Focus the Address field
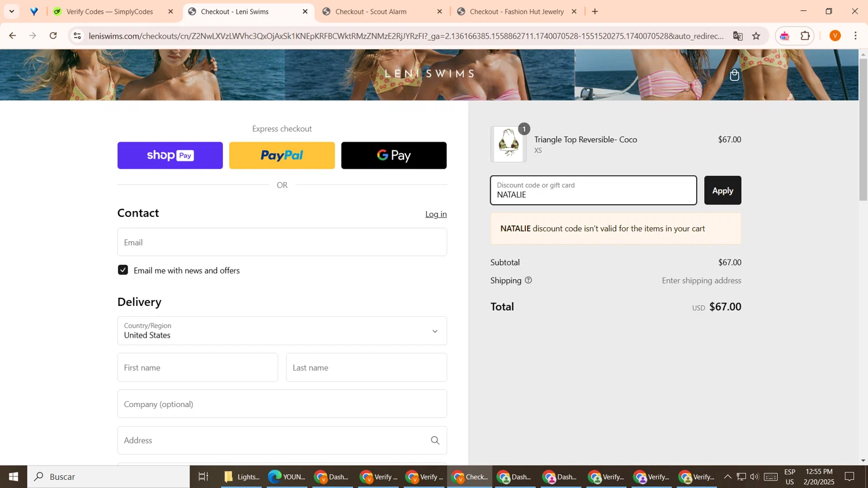This screenshot has width=868, height=488. coord(282,441)
